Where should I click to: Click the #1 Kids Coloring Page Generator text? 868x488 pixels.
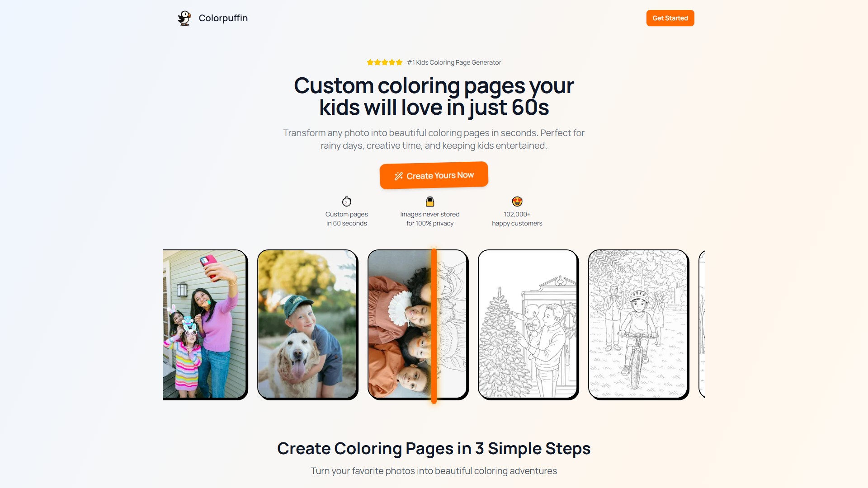[x=454, y=62]
